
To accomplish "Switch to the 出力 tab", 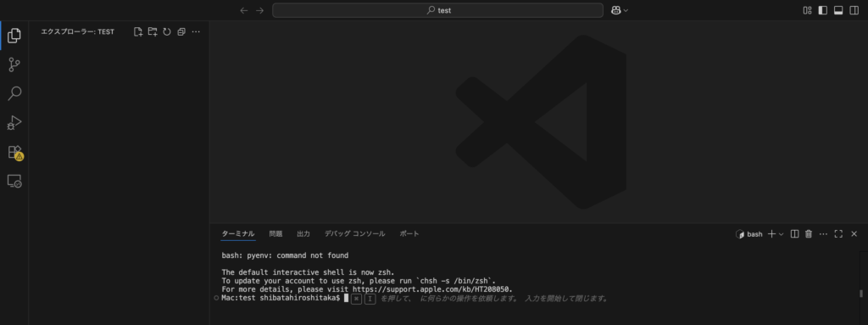I will point(303,233).
